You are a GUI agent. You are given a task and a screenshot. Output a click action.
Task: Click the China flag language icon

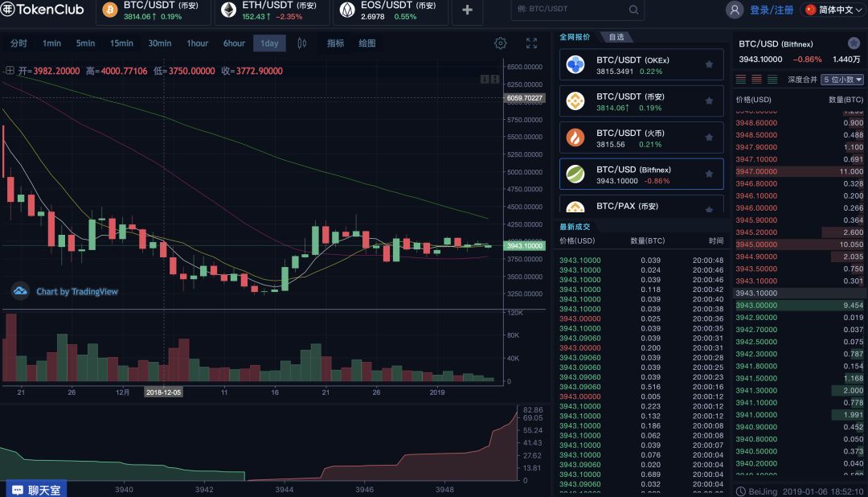(810, 10)
